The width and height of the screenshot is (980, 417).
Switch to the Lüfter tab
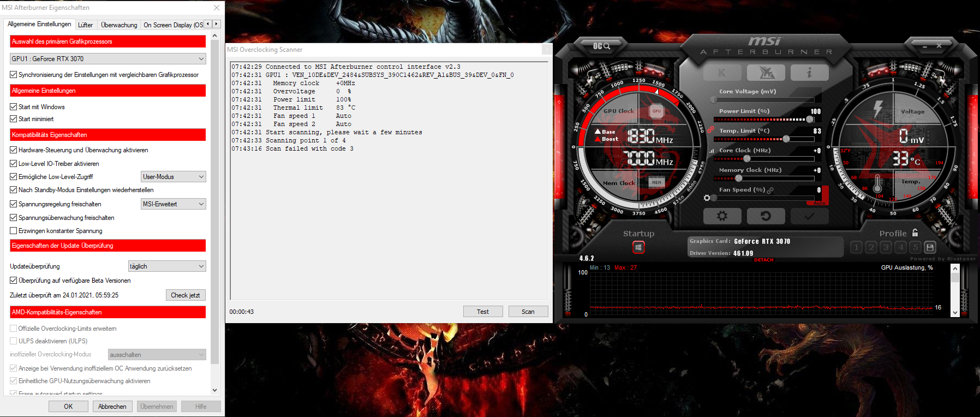(x=85, y=25)
